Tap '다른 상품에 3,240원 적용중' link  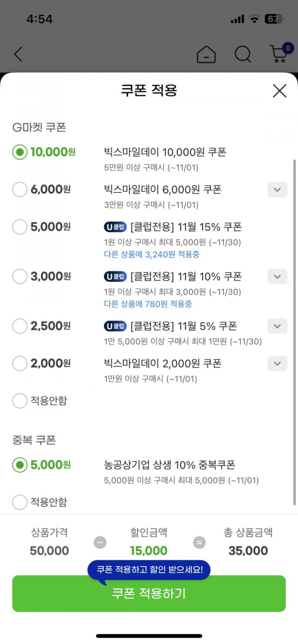(152, 254)
